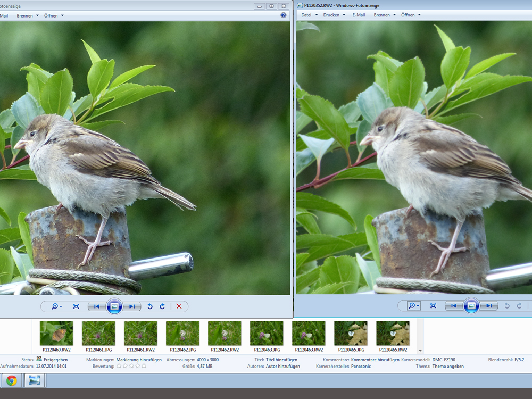Click the left window's actual size icon

pyautogui.click(x=76, y=306)
